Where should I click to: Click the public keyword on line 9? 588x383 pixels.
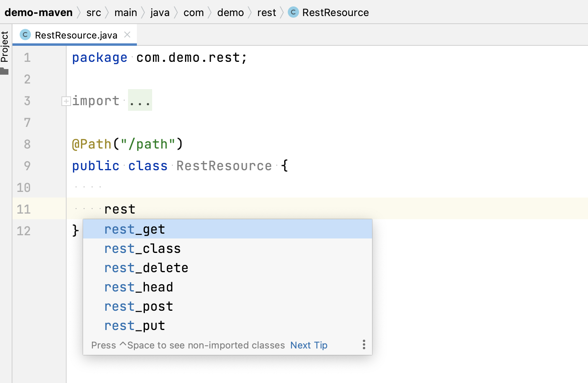96,166
